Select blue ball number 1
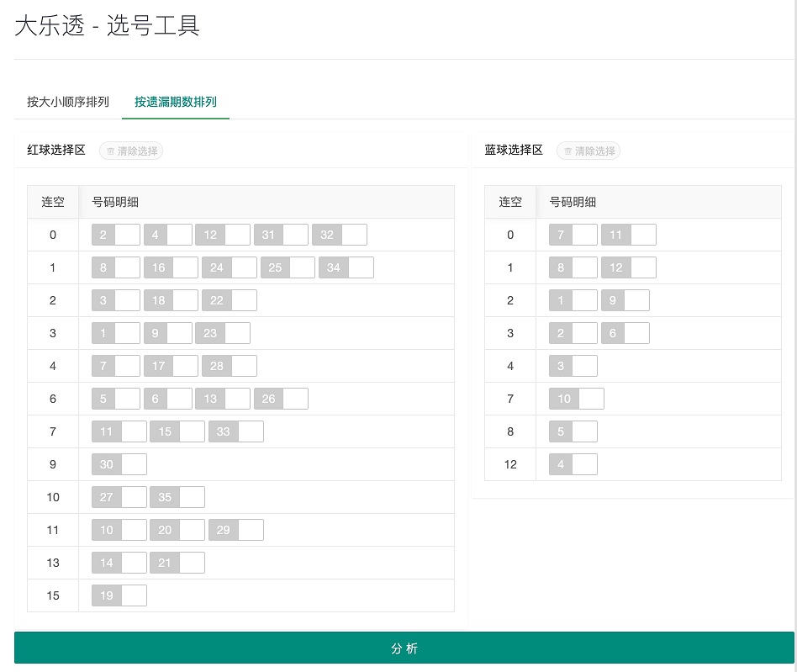This screenshot has height=672, width=797. tap(573, 300)
